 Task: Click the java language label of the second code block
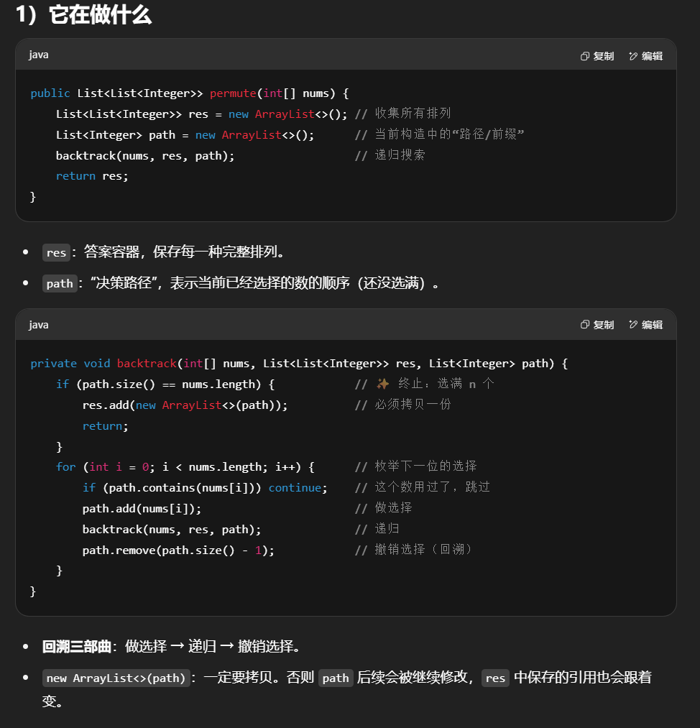click(39, 325)
